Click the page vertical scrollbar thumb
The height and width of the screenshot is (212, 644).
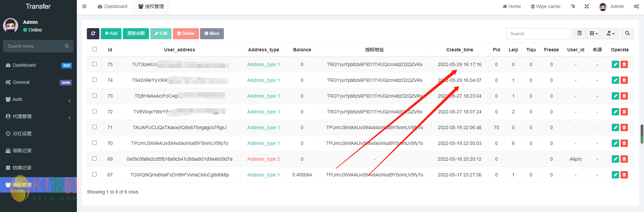coord(642,134)
